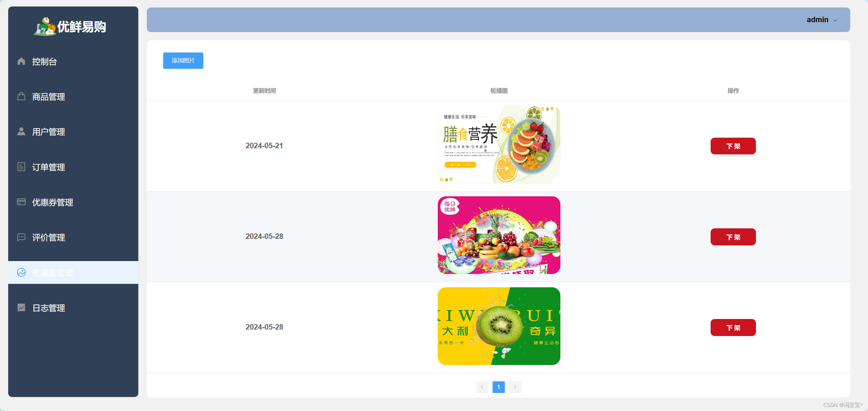
Task: Click the card icon for 优惠券管理
Action: tap(21, 202)
